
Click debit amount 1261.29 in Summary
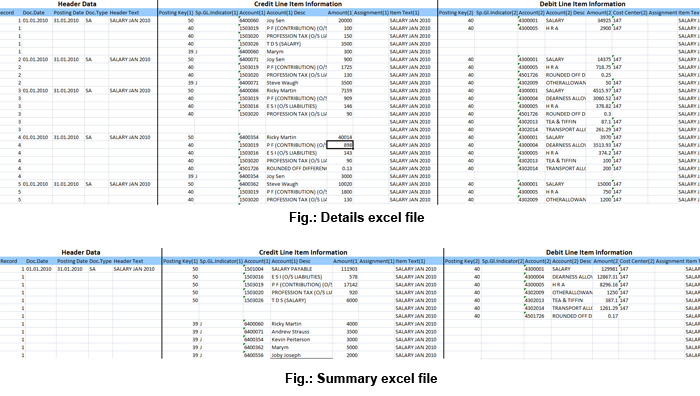click(x=608, y=308)
